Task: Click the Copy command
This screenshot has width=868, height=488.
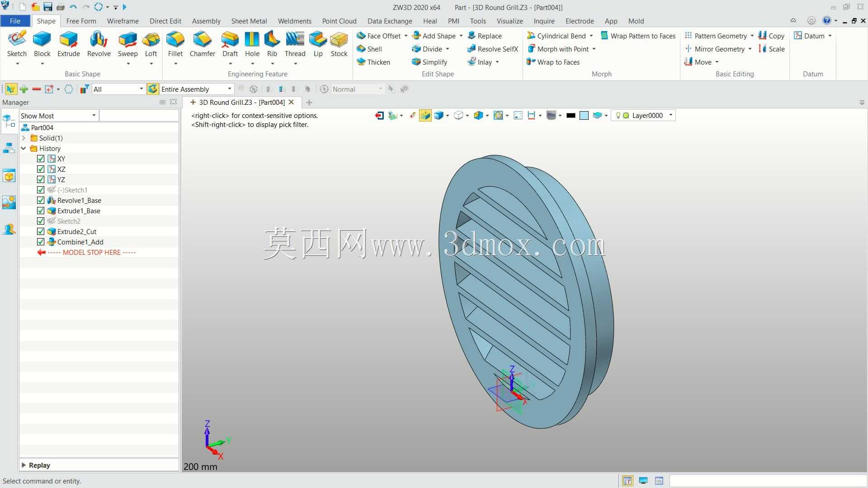Action: tap(771, 36)
